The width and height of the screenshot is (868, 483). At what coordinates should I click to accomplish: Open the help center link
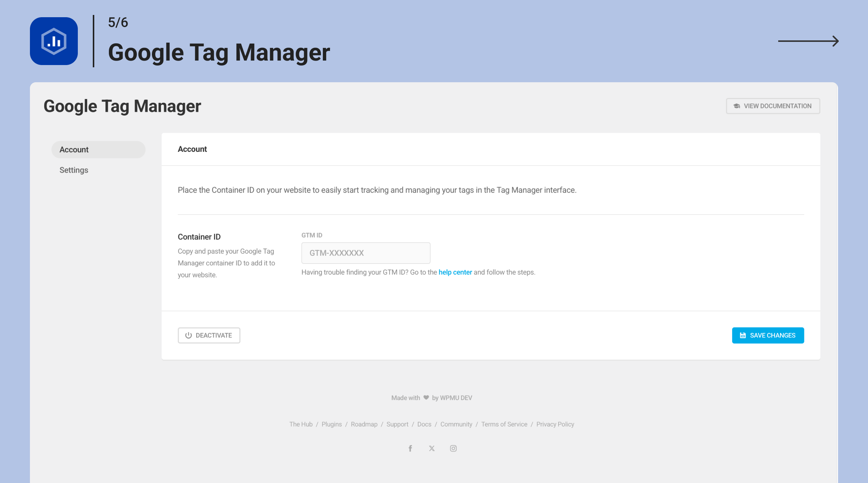pos(455,272)
